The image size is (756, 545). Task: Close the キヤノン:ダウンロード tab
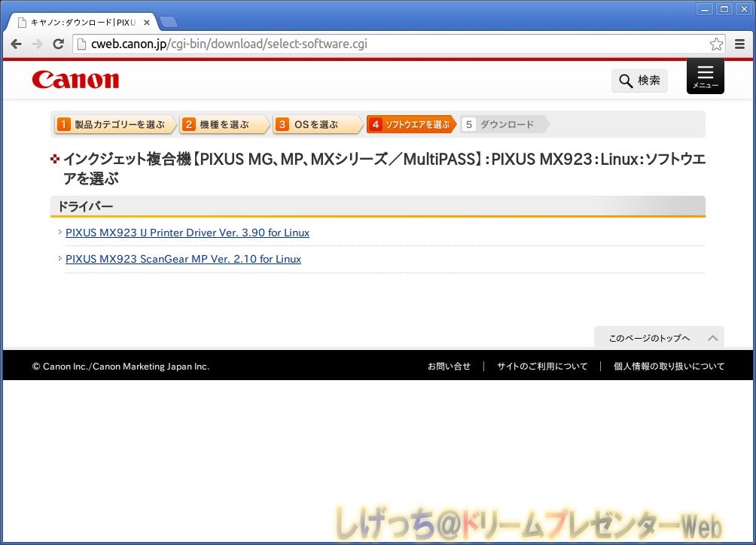click(147, 23)
